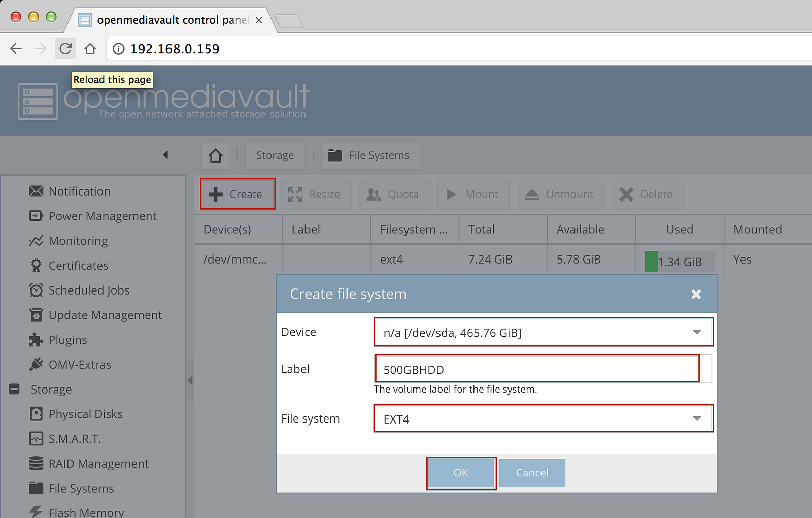The image size is (812, 518).
Task: Reload the page with the refresh icon
Action: [x=65, y=49]
